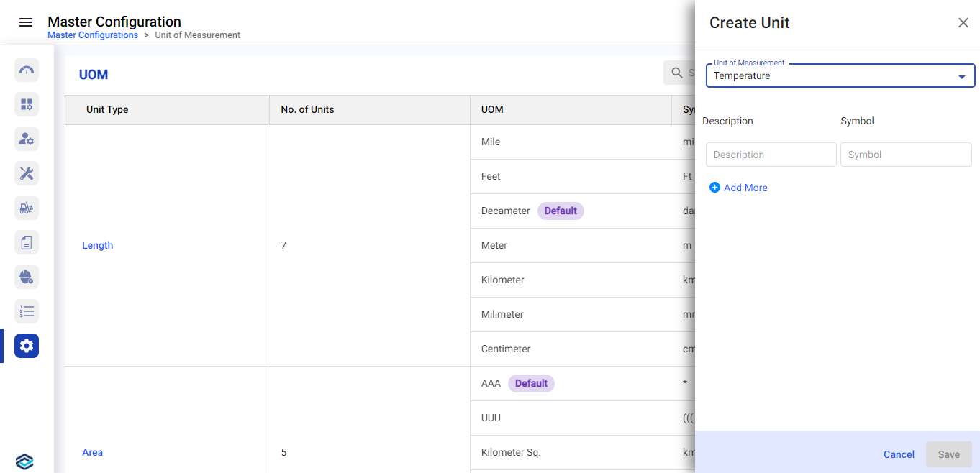Open the user management gear icon

[x=27, y=139]
